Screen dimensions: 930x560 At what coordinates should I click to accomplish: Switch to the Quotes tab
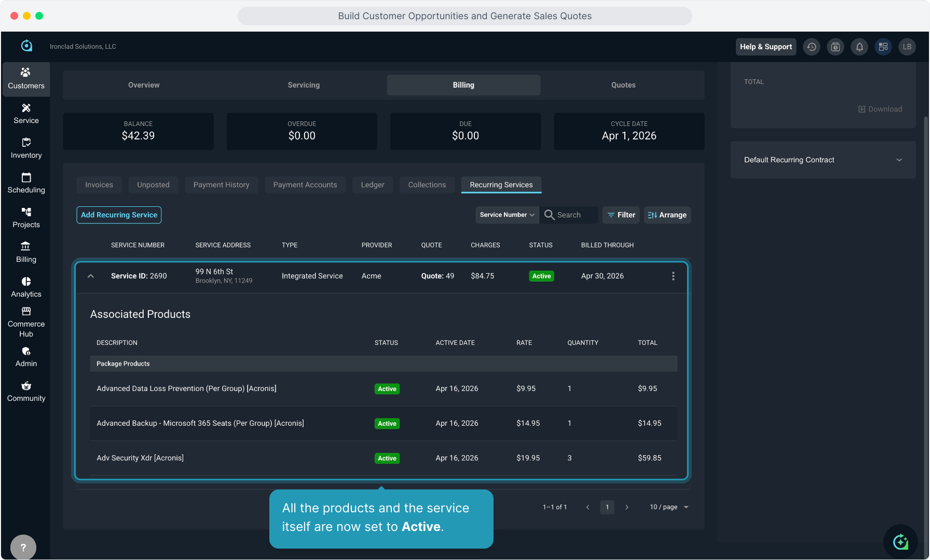coord(623,85)
